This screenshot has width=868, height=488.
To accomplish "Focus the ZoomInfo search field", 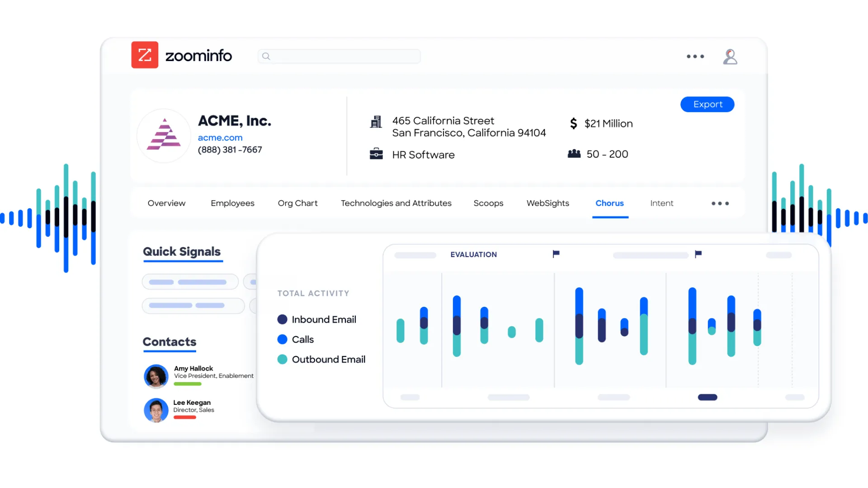I will [339, 56].
